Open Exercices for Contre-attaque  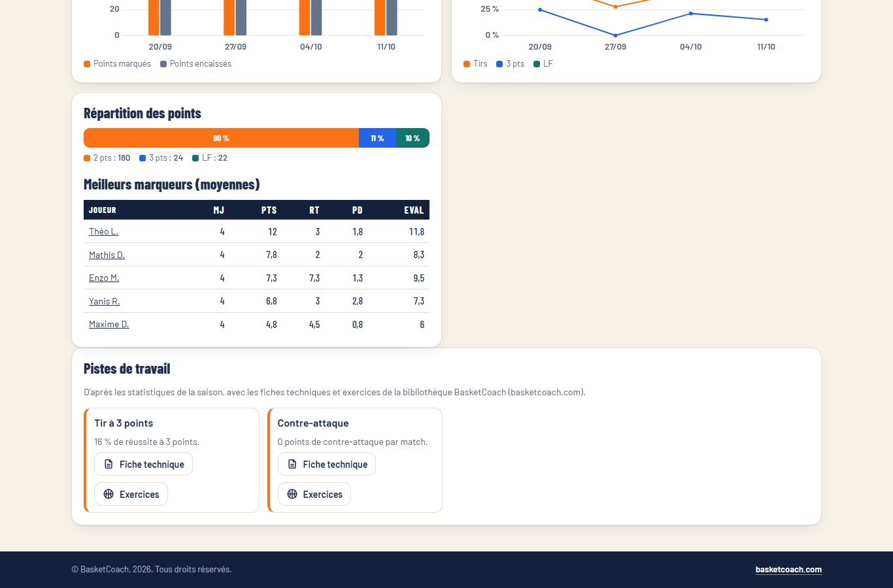coord(314,495)
